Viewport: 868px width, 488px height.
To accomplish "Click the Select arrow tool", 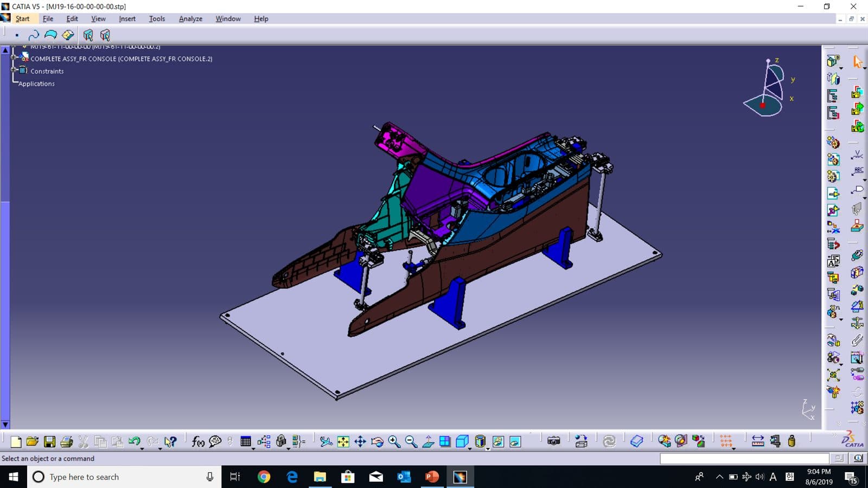I will 857,62.
